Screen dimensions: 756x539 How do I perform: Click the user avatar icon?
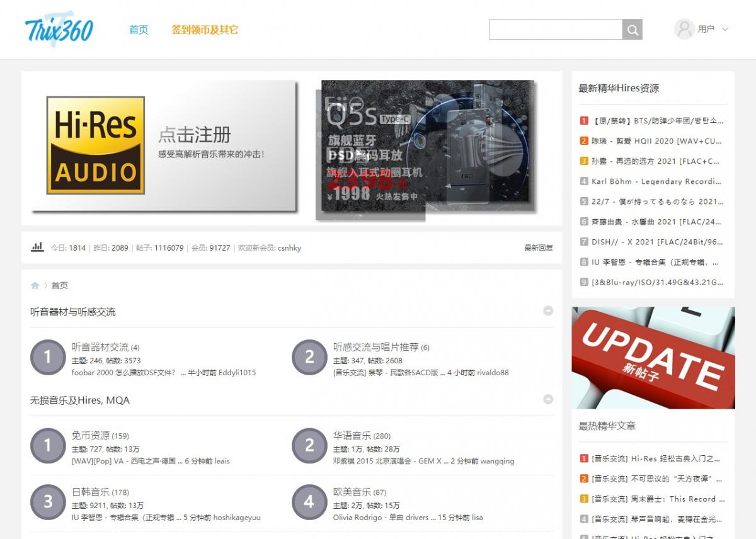click(684, 29)
